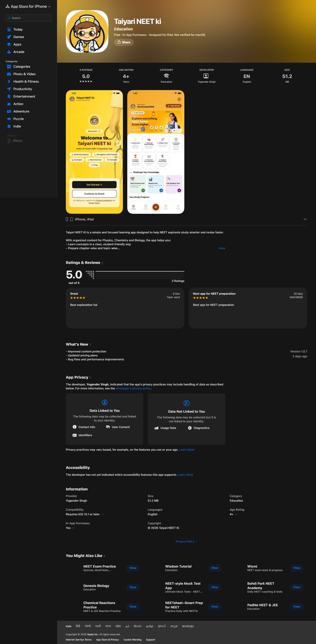The height and width of the screenshot is (644, 316).
Task: Open the second home screen screenshot thumbnail
Action: tap(156, 152)
